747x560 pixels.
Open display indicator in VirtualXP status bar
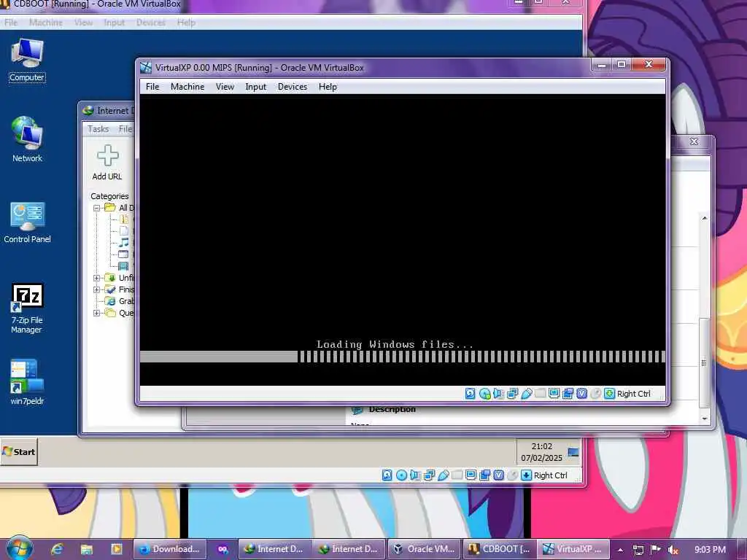click(x=554, y=393)
